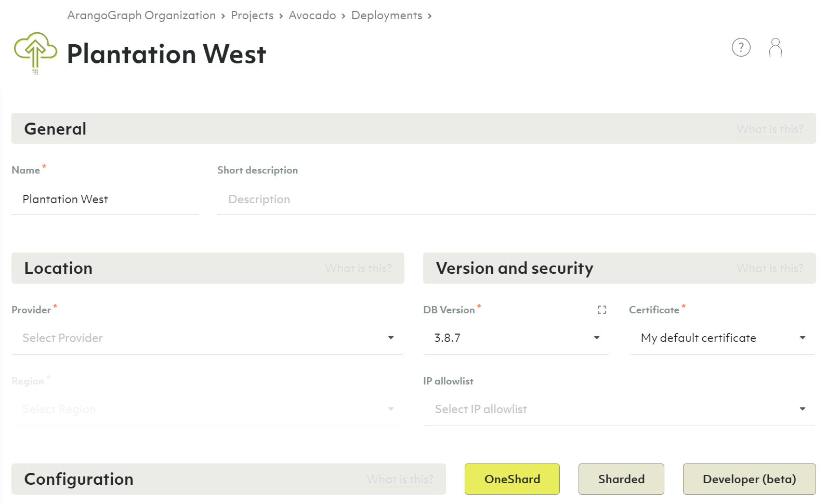Click 'What is this?' in Configuration section
827x504 pixels.
click(x=400, y=479)
